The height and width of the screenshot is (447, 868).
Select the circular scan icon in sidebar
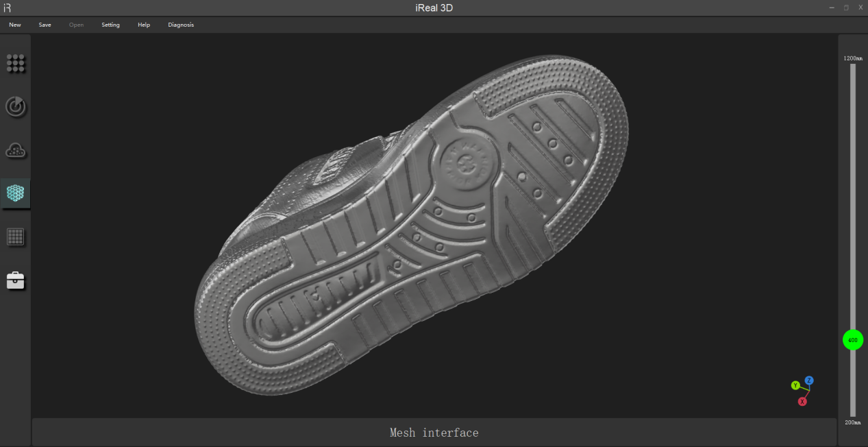tap(16, 106)
